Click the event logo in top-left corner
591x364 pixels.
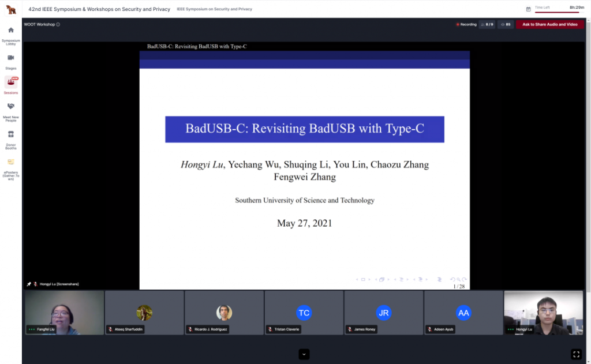(x=11, y=9)
